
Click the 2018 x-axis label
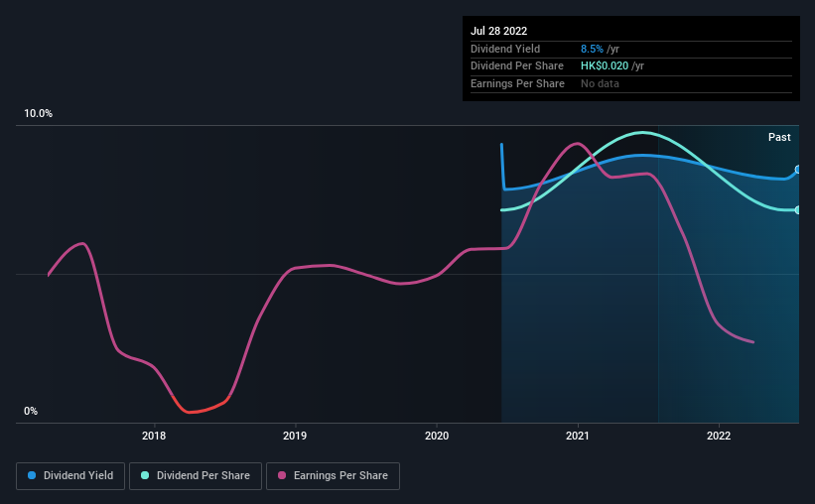[154, 436]
